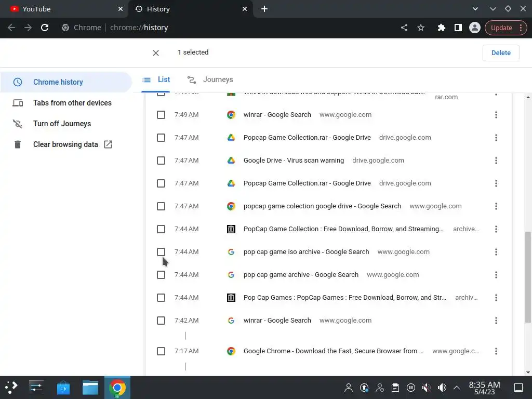Screen dimensions: 532x399
Task: Open more actions for Google Chrome download entry
Action: 496,351
